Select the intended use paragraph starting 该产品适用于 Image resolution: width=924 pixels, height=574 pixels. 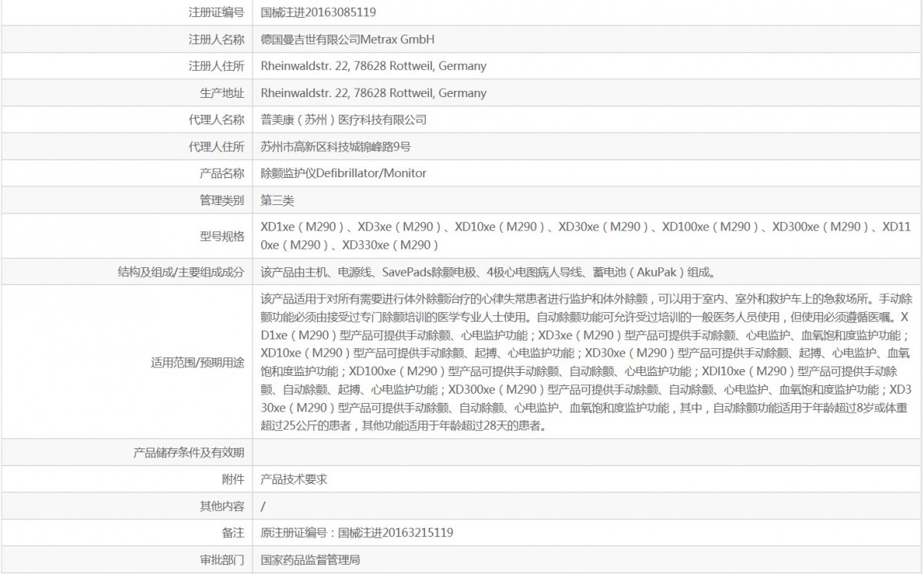point(587,361)
